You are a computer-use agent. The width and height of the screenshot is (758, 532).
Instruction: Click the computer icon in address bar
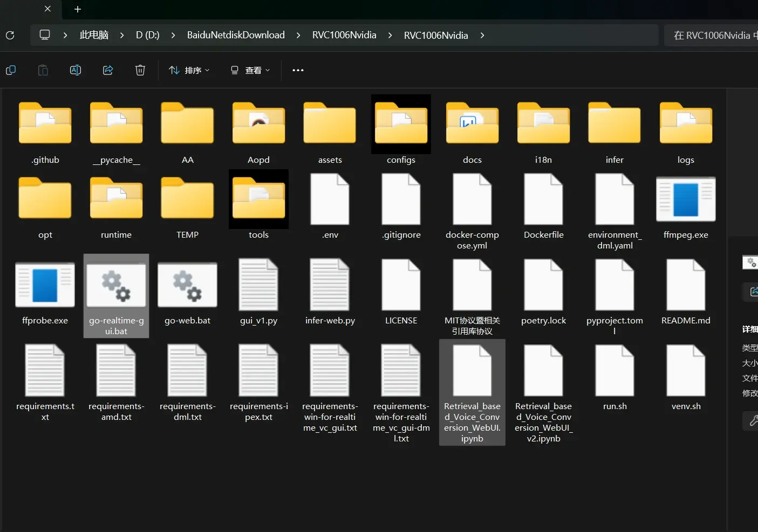coord(45,35)
